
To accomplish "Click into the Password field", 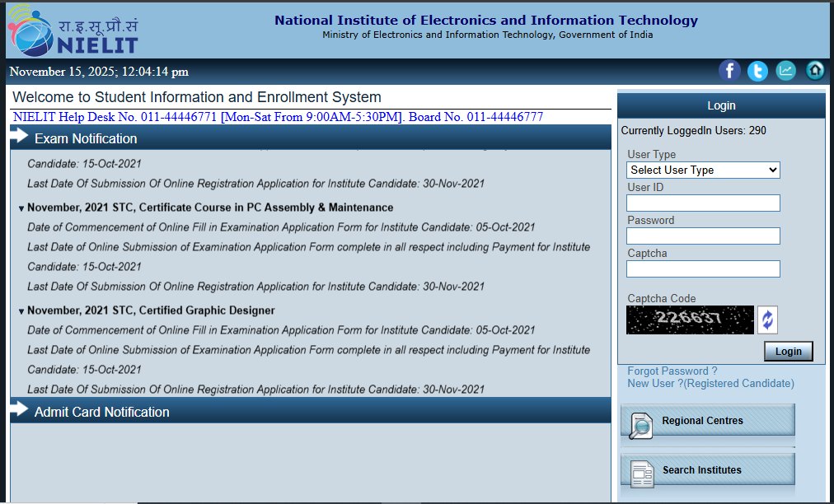I will 703,236.
